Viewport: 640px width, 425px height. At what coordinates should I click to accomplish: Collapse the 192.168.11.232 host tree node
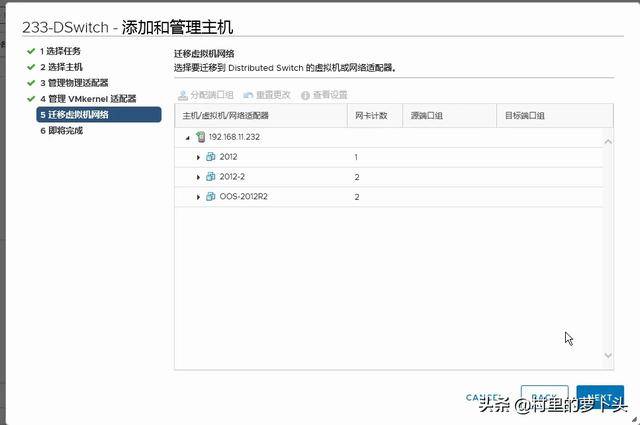[x=188, y=138]
